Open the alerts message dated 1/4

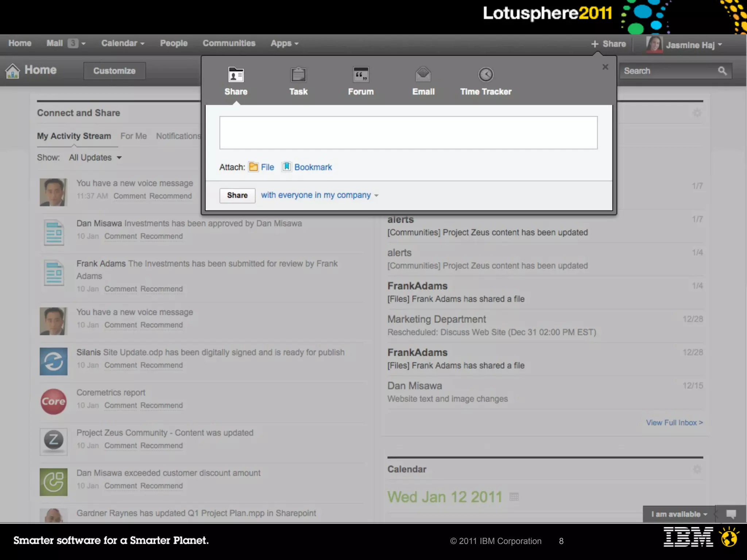(545, 259)
